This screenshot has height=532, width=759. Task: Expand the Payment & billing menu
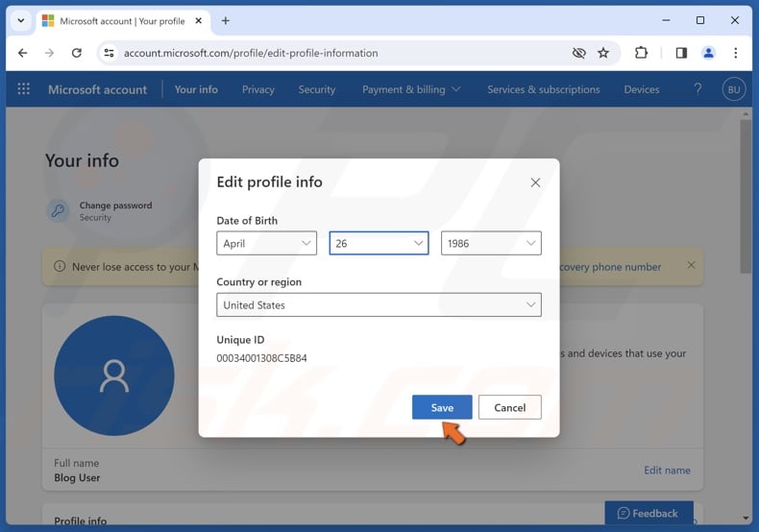(x=411, y=89)
